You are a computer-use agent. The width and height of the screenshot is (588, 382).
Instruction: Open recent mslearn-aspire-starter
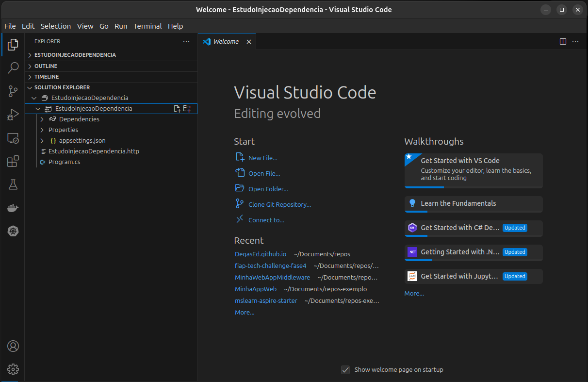[x=266, y=300]
